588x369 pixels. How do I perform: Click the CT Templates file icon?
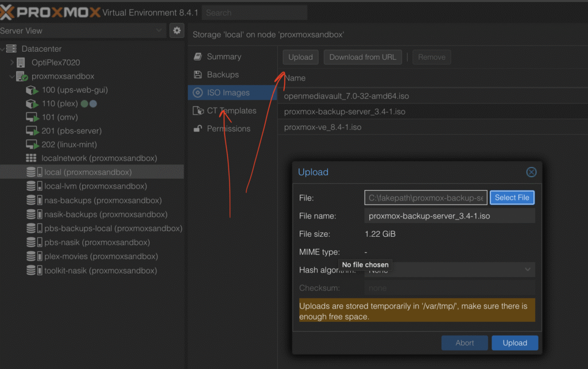[198, 110]
